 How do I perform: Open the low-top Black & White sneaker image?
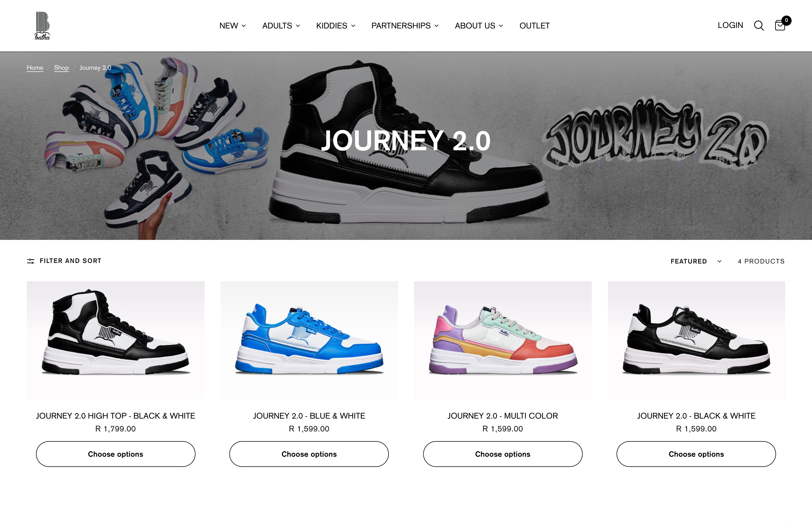pos(696,340)
